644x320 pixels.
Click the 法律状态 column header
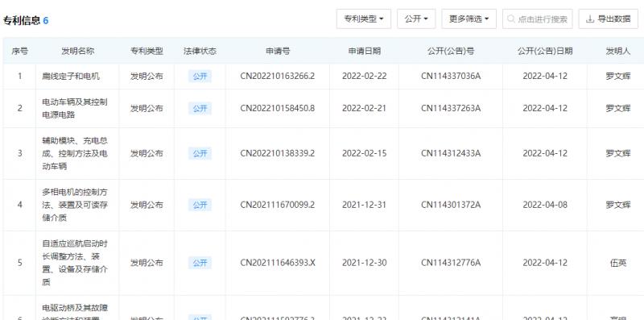pos(200,51)
